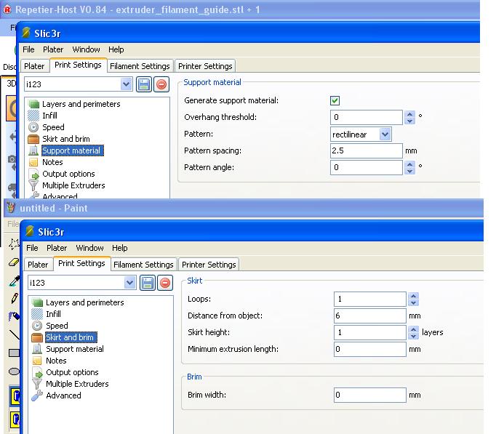The image size is (504, 434).
Task: Select Paint's Pick Color eyedropper tool
Action: click(x=14, y=281)
